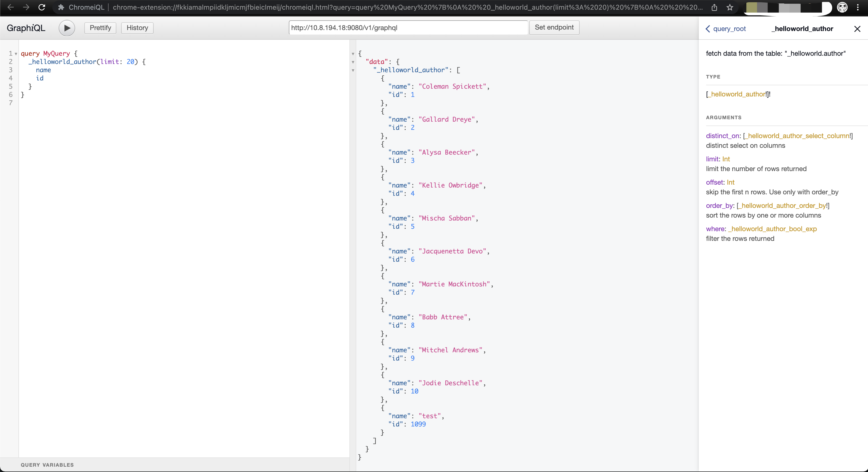The image size is (868, 472).
Task: Collapse query MyQuery fold arrow on line 1
Action: tap(16, 54)
